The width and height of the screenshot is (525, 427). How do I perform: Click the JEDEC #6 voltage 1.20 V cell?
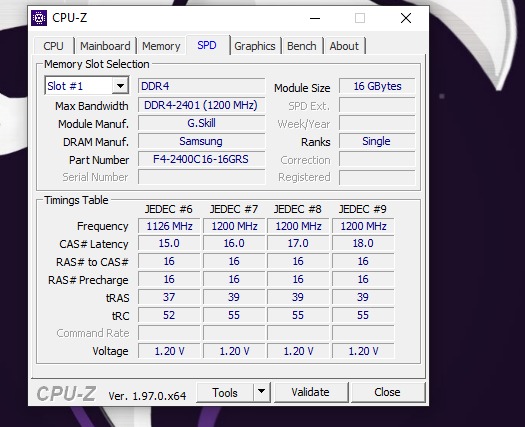(x=169, y=351)
